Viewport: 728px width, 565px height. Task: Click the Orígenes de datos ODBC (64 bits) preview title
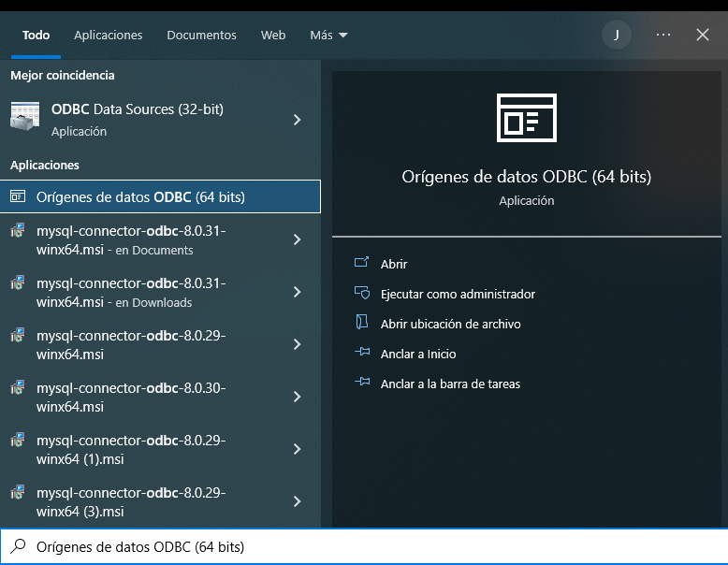[x=527, y=177]
